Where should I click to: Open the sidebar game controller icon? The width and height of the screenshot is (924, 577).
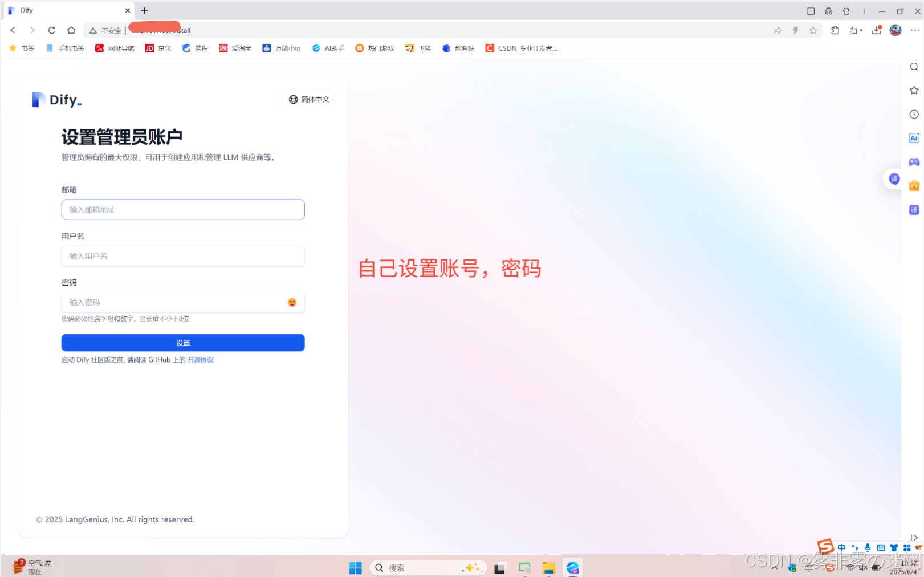(x=914, y=162)
